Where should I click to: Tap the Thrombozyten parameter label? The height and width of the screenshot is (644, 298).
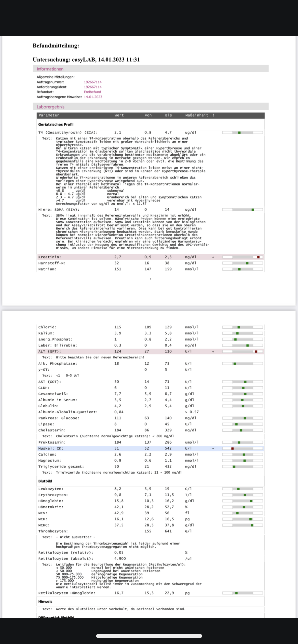pos(53,531)
